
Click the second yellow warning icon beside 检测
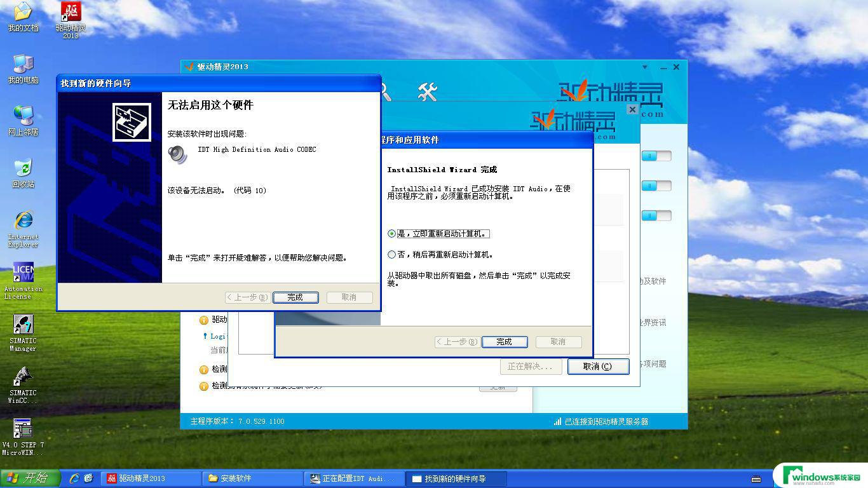[x=204, y=369]
